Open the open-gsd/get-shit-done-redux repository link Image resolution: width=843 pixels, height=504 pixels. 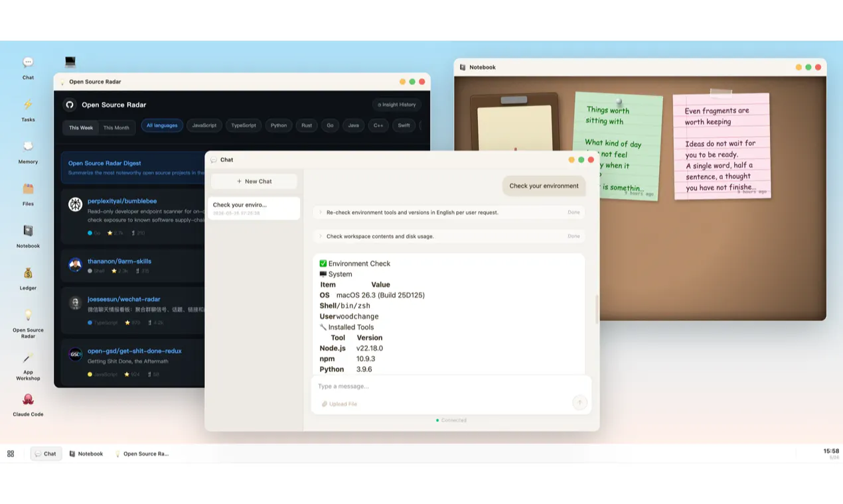(135, 351)
